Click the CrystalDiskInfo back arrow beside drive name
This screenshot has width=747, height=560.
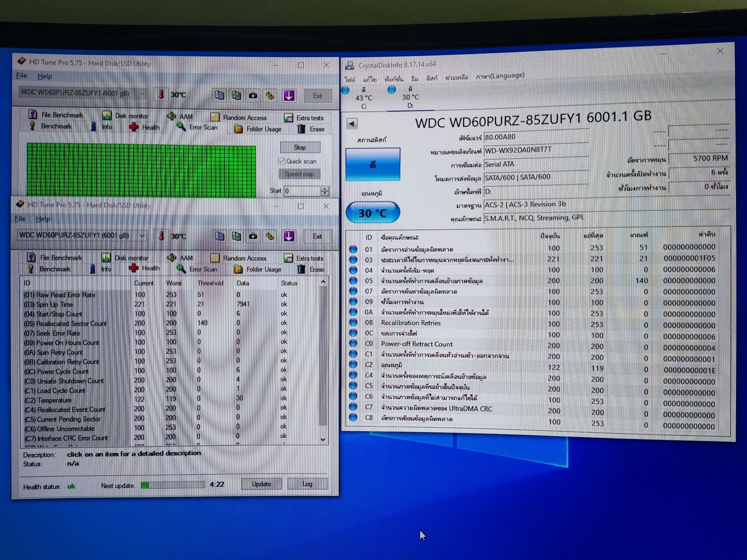point(352,123)
